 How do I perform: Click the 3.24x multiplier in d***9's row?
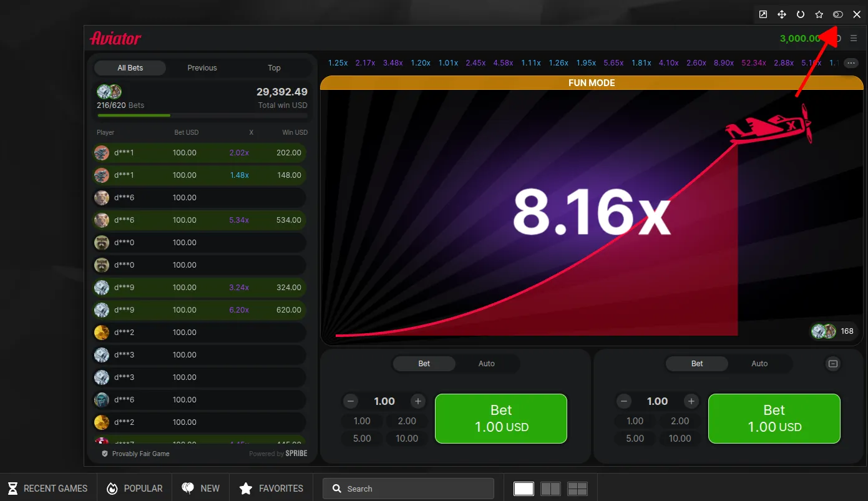[x=239, y=288]
